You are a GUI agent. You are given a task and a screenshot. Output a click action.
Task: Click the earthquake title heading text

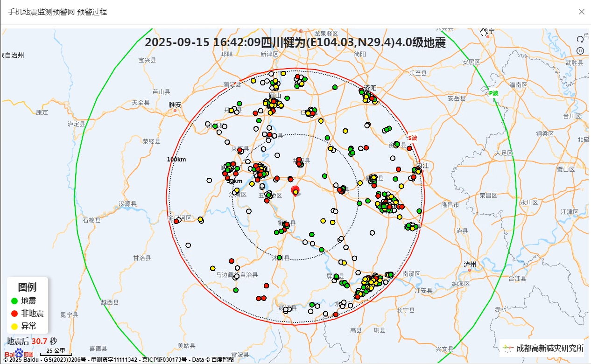click(295, 42)
